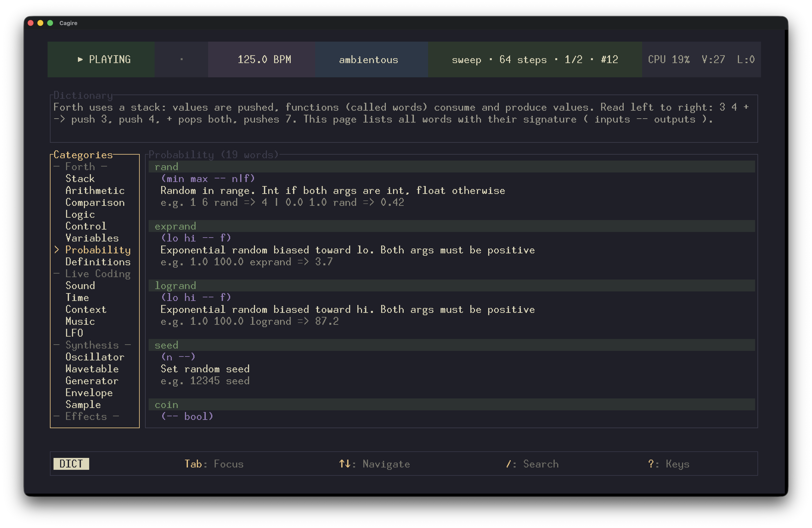Click the question mark Keys hint
Image resolution: width=812 pixels, height=528 pixels.
(x=668, y=464)
